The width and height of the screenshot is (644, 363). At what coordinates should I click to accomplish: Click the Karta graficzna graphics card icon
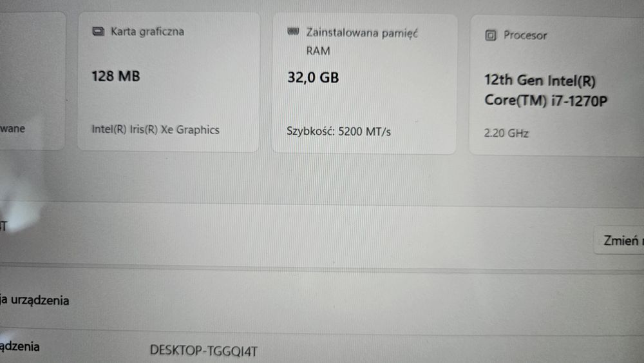click(x=98, y=31)
